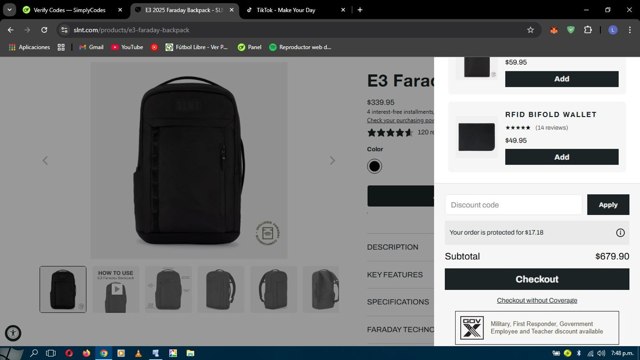
Task: Open the GovX discount banner
Action: pyautogui.click(x=537, y=328)
